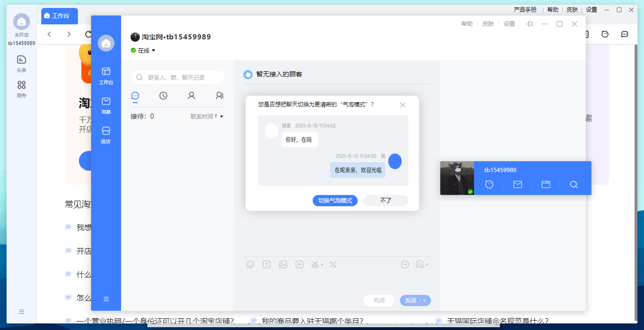Open the text font formatting tool
Viewport: 644px width, 330px height.
[267, 264]
